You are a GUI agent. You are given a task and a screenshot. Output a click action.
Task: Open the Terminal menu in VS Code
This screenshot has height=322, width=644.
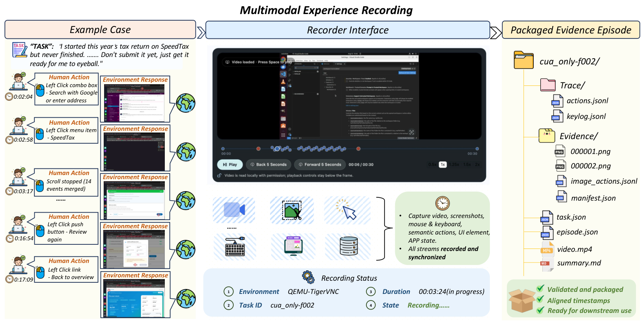coord(320,61)
